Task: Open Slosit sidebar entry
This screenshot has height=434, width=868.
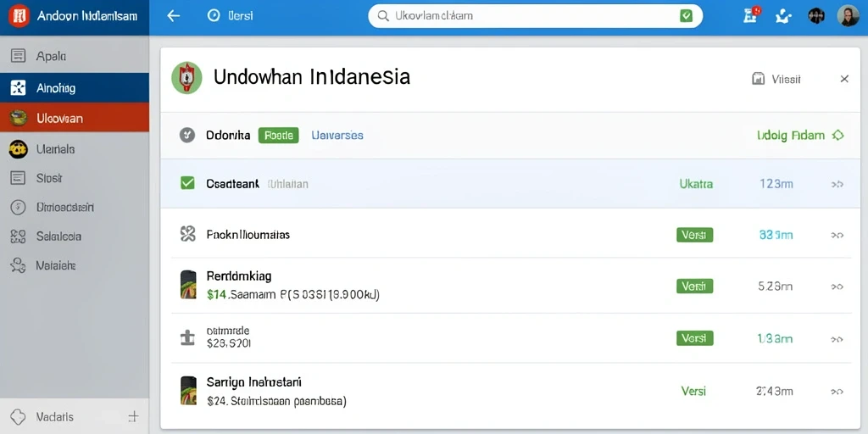Action: [75, 178]
